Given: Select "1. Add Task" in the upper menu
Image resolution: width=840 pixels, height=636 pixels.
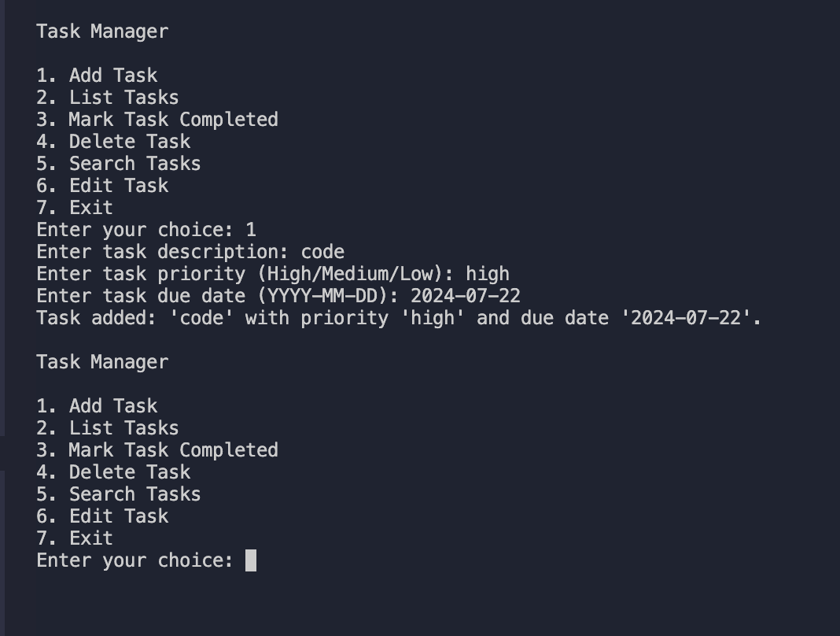Looking at the screenshot, I should (x=97, y=76).
